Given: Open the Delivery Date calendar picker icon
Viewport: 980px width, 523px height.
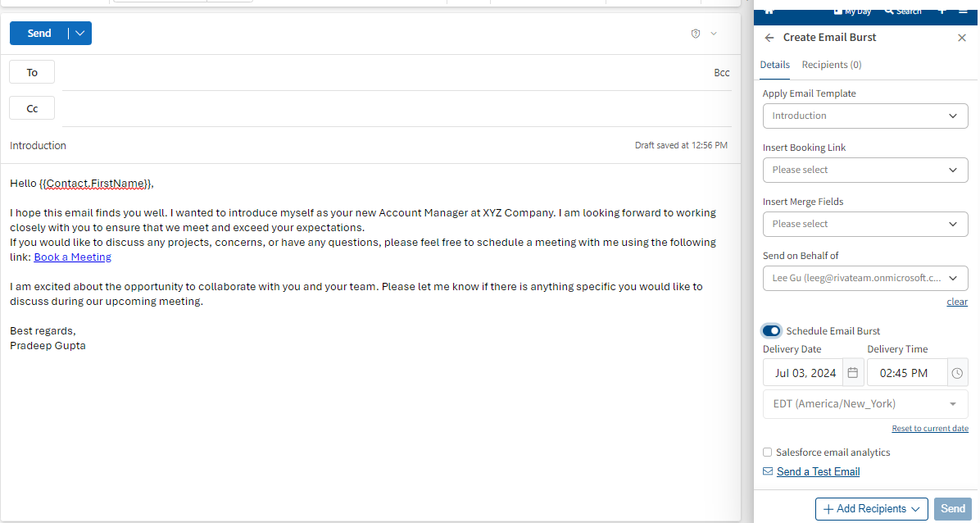Looking at the screenshot, I should (x=853, y=373).
